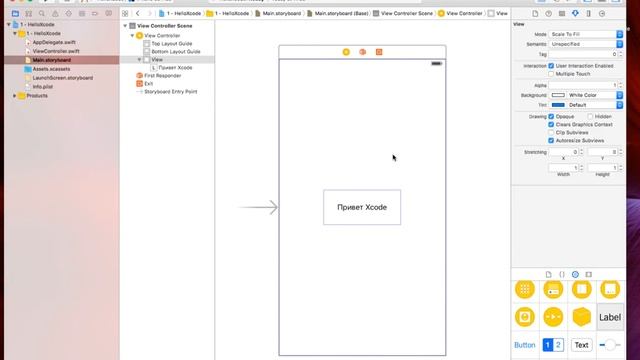Open the Project navigator tab
This screenshot has width=640, height=360.
(15, 13)
